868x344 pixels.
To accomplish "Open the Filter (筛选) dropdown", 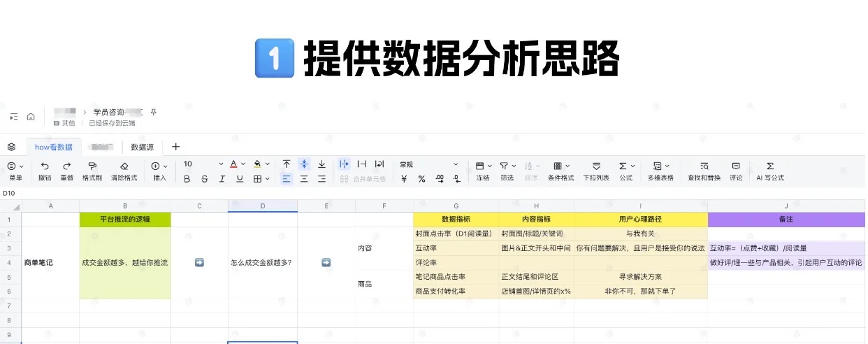I will (507, 171).
